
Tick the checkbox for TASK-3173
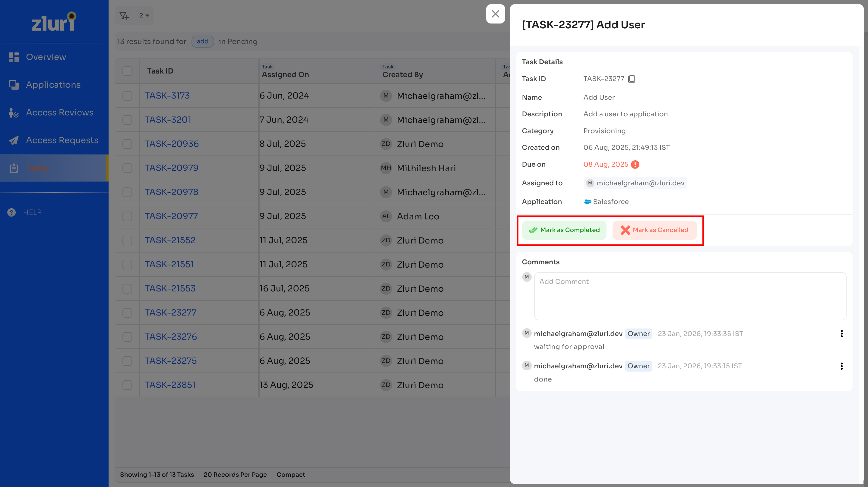pyautogui.click(x=127, y=96)
